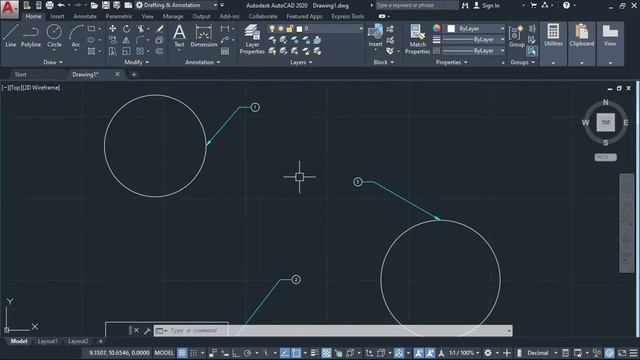Click Match Properties tool
The image size is (640, 360).
click(417, 39)
